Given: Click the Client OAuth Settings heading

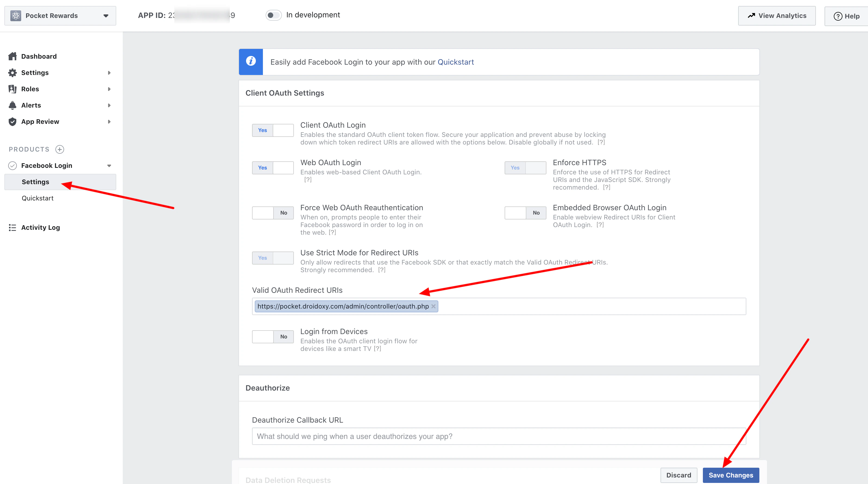Looking at the screenshot, I should (x=285, y=93).
